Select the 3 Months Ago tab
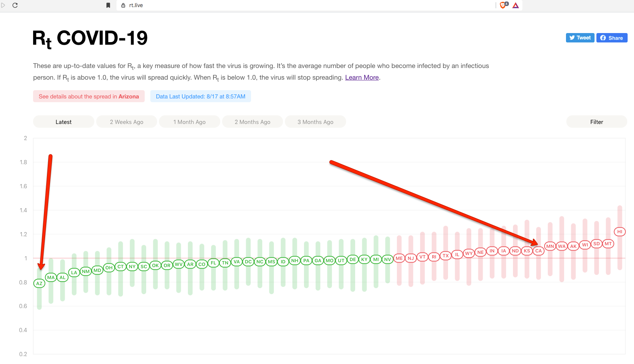634x364 pixels. (x=315, y=122)
